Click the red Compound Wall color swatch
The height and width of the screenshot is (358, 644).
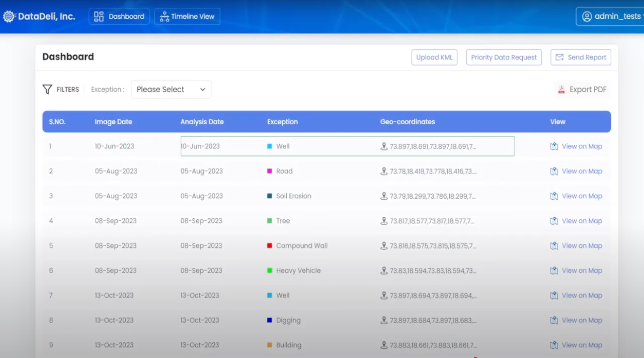(269, 246)
